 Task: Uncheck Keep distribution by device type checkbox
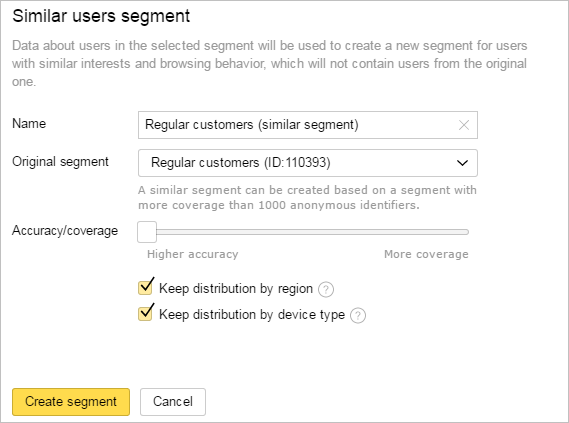[146, 313]
